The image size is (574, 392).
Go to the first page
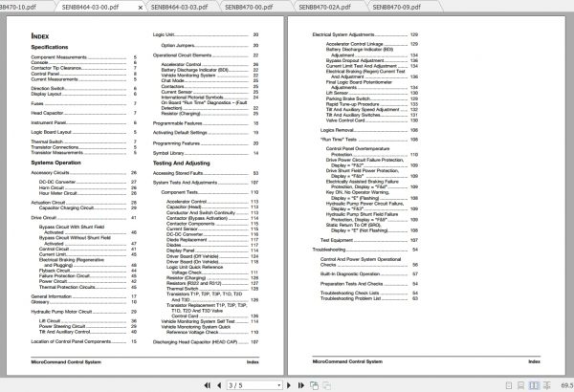(208, 385)
